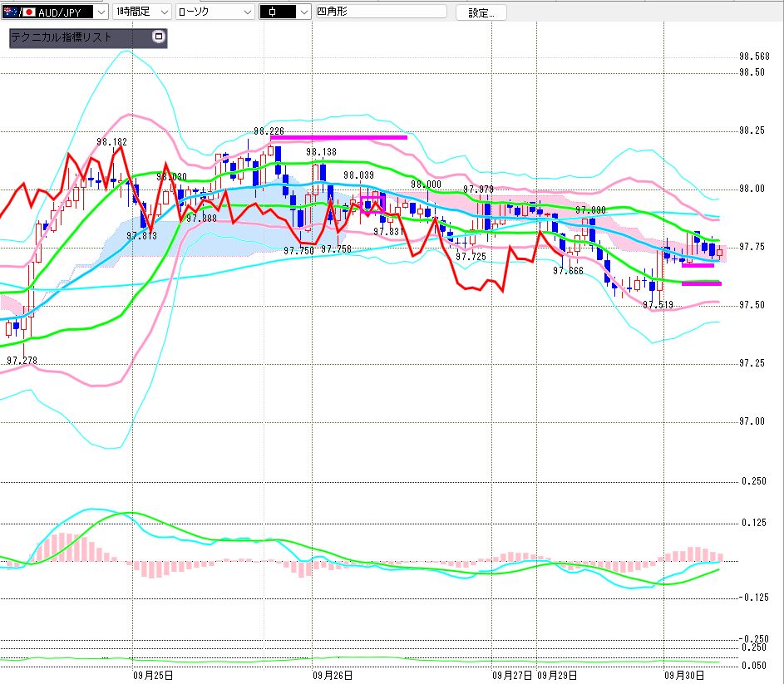The height and width of the screenshot is (684, 784).
Task: Click the 09月25日 date on time axis
Action: tap(153, 676)
